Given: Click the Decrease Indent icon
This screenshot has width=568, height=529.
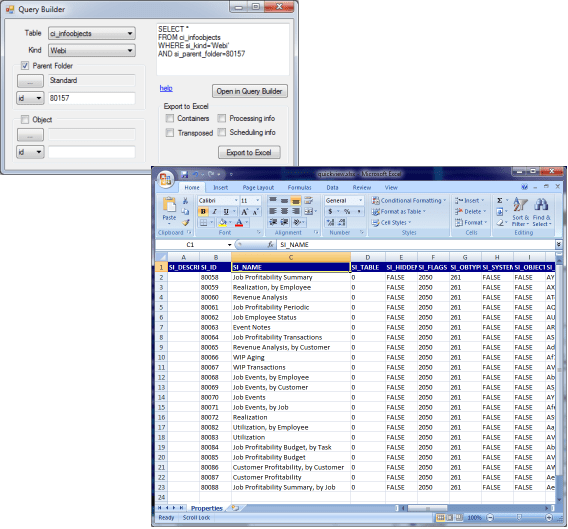Looking at the screenshot, I should [x=273, y=222].
